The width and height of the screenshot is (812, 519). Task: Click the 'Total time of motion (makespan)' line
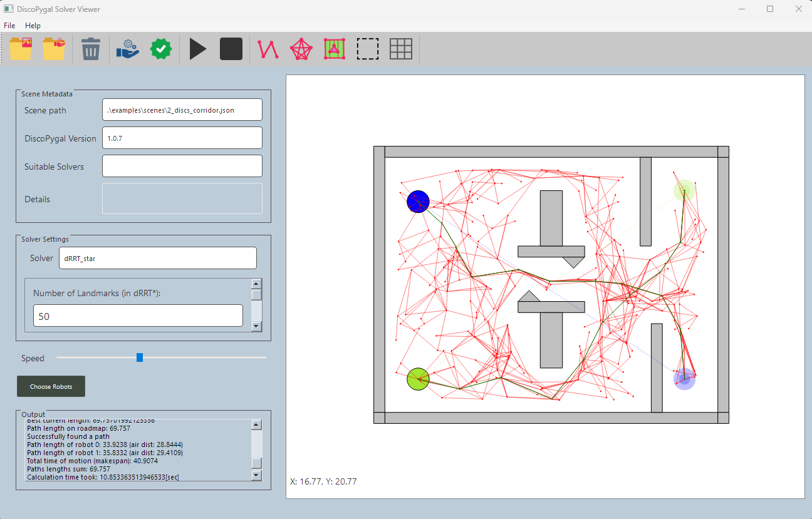pyautogui.click(x=91, y=461)
